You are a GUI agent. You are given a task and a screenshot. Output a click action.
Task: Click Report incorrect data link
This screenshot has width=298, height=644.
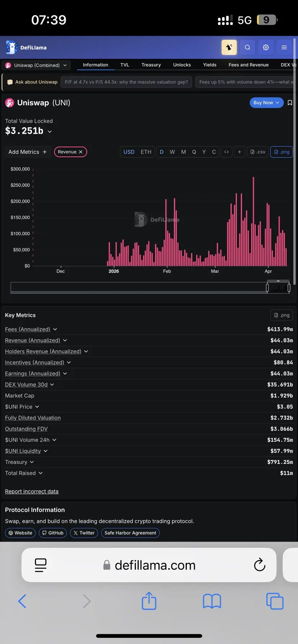(32, 492)
